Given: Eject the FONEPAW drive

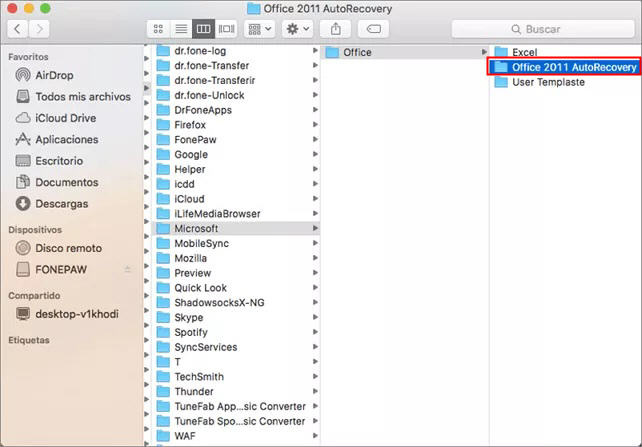Looking at the screenshot, I should click(x=128, y=269).
